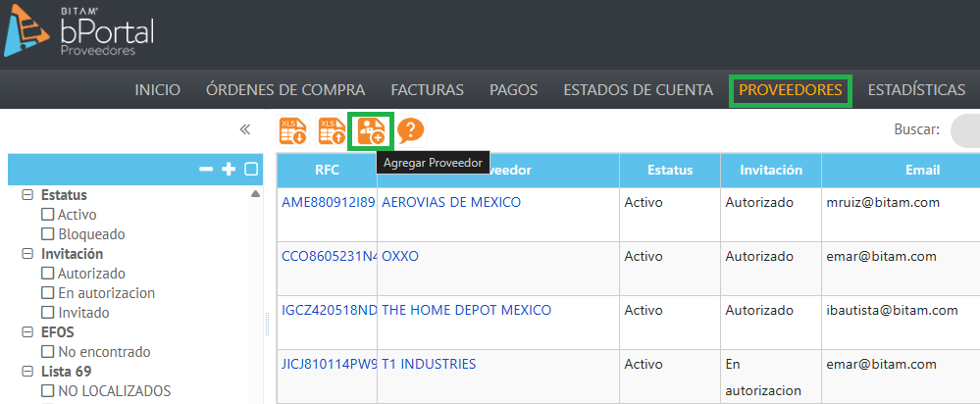Open the PAGOS menu
The image size is (980, 404).
coord(514,90)
